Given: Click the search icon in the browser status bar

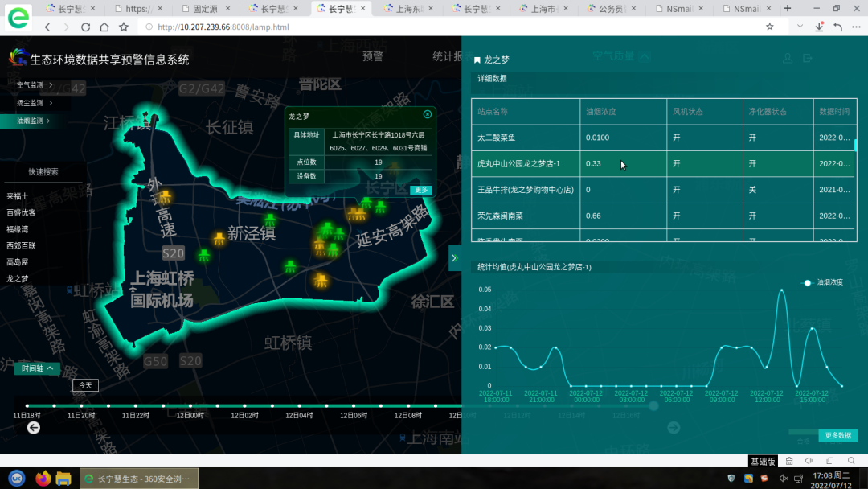Looking at the screenshot, I should [851, 461].
